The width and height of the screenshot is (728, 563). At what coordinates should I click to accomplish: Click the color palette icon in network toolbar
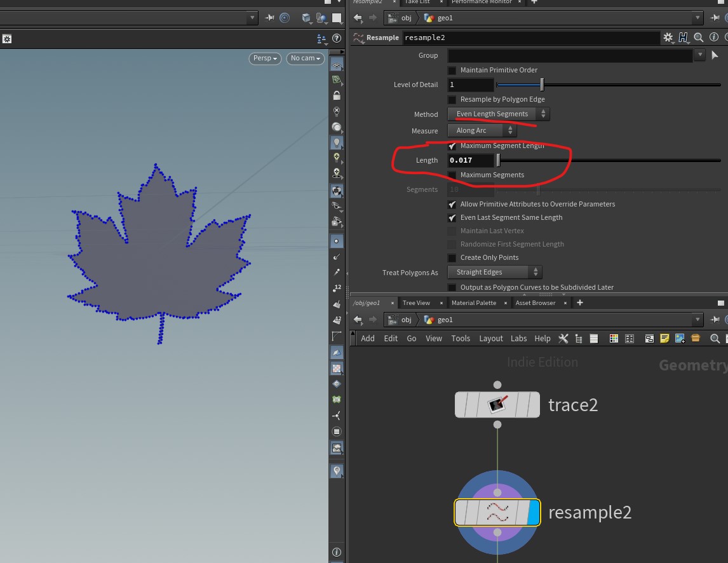(614, 339)
